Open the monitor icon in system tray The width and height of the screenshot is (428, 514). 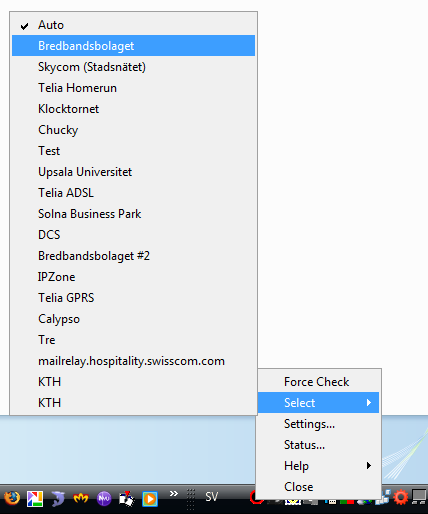pos(419,497)
